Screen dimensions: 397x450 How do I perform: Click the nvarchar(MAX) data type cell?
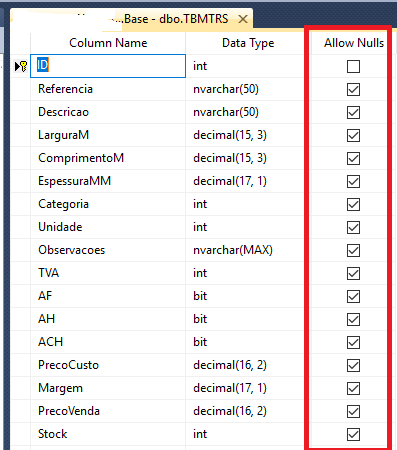coord(245,250)
